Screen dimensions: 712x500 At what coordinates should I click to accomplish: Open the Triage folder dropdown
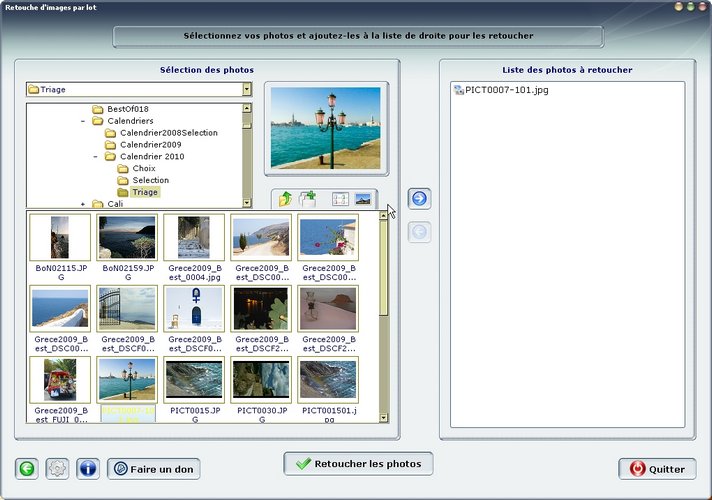246,90
